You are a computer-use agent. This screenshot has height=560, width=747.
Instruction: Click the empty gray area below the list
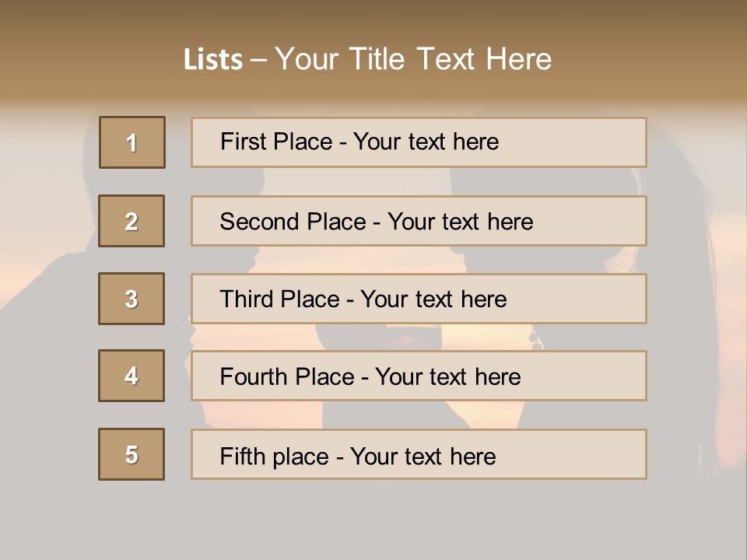pos(373,520)
